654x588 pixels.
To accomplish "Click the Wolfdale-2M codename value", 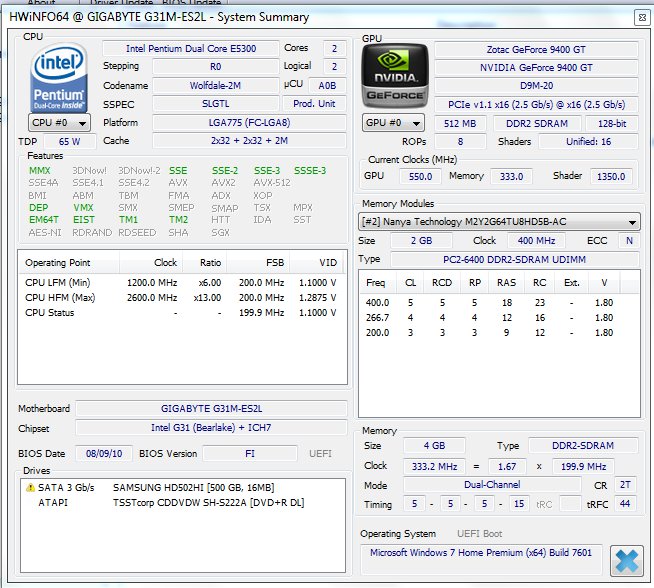I will click(x=216, y=85).
